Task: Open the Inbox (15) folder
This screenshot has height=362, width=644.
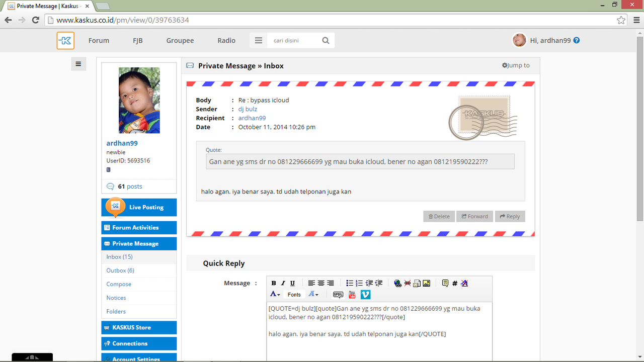Action: pos(139,257)
